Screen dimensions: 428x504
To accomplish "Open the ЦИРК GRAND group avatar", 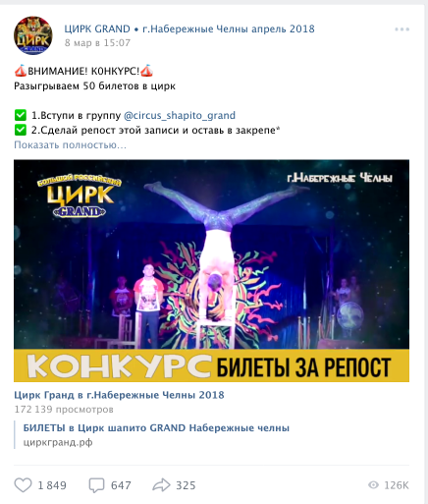I will pyautogui.click(x=33, y=35).
